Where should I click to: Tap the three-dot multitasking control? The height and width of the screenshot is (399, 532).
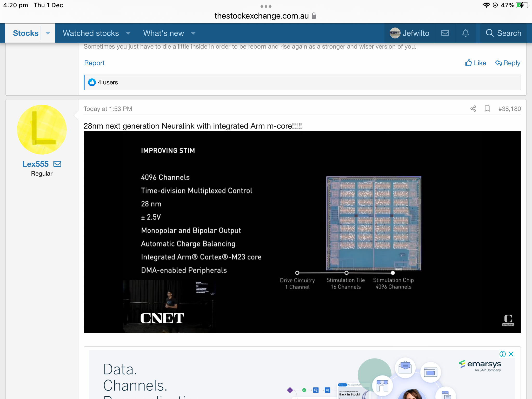click(266, 6)
